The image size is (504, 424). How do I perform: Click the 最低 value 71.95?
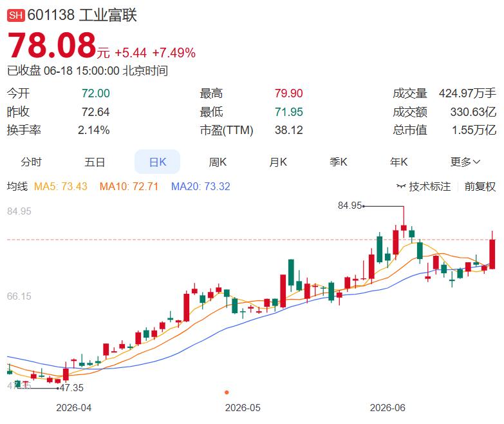tap(288, 112)
